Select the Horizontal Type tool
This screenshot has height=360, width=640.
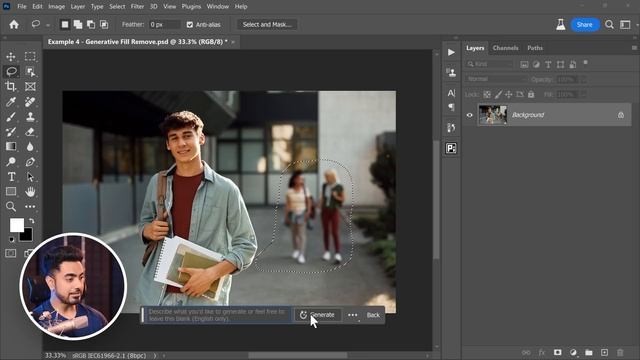11,177
